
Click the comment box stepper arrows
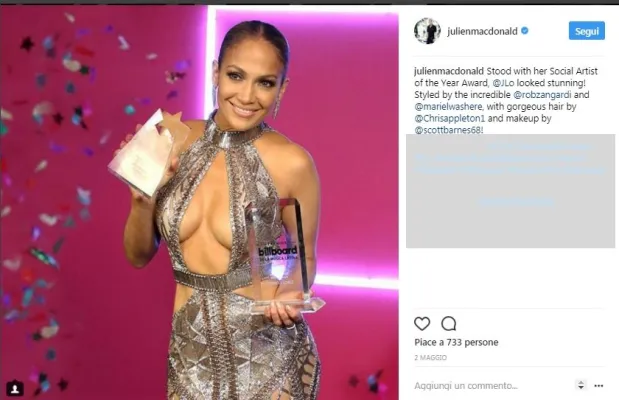tap(581, 385)
